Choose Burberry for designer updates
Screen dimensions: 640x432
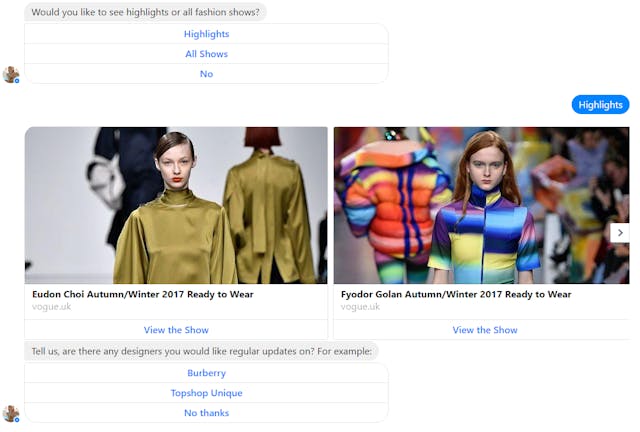pos(206,373)
